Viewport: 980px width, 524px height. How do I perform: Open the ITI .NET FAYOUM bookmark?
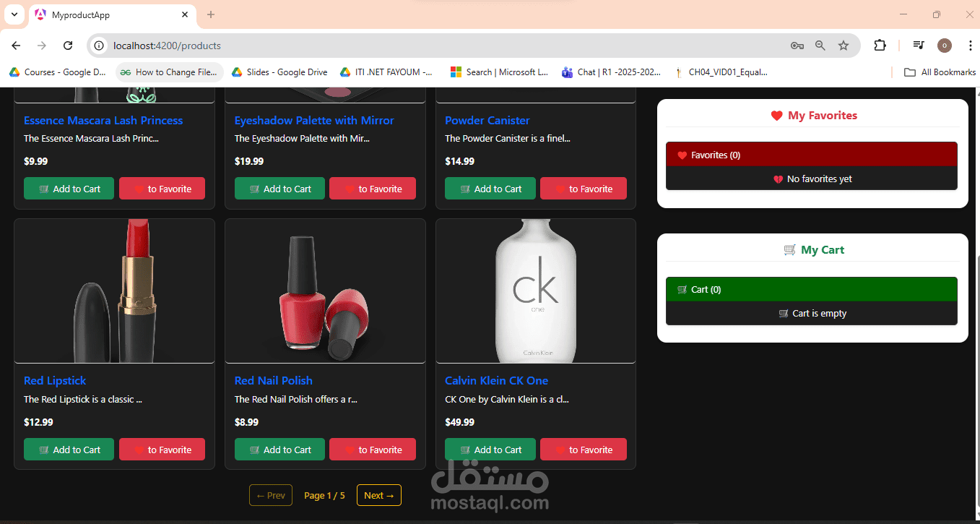tap(386, 72)
